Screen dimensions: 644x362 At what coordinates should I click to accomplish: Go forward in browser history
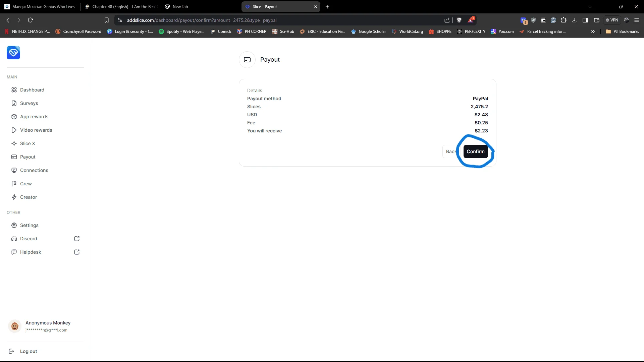pyautogui.click(x=19, y=20)
